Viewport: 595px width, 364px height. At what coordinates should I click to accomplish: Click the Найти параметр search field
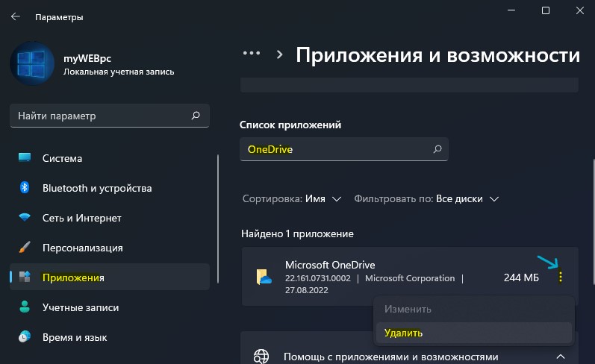(110, 116)
